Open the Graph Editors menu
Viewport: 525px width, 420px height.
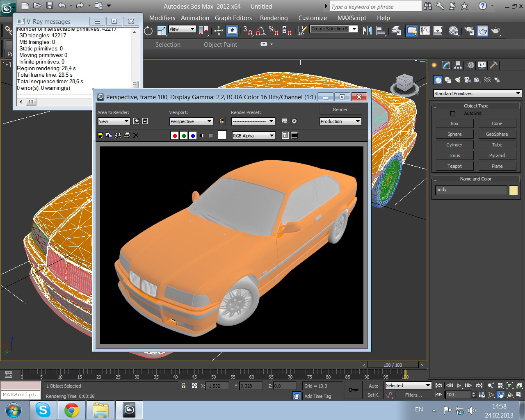(233, 18)
